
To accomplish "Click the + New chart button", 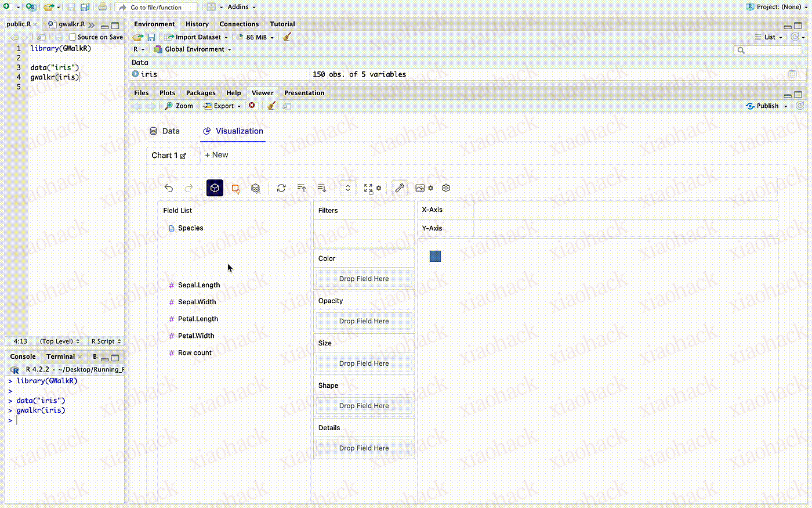I will coord(216,155).
